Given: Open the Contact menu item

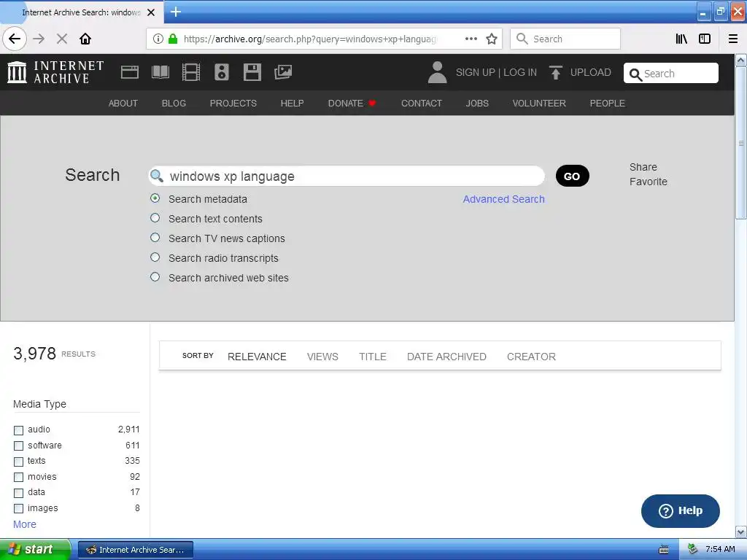Looking at the screenshot, I should (422, 104).
